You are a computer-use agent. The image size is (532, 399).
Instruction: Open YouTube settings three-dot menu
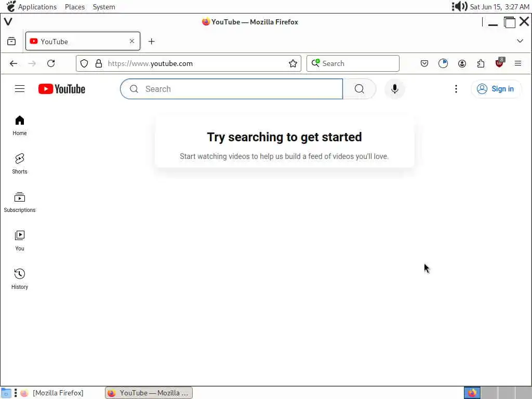(456, 89)
